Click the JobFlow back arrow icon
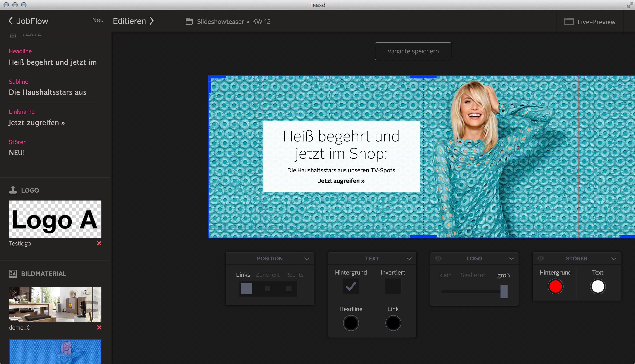The width and height of the screenshot is (635, 364). [x=11, y=21]
